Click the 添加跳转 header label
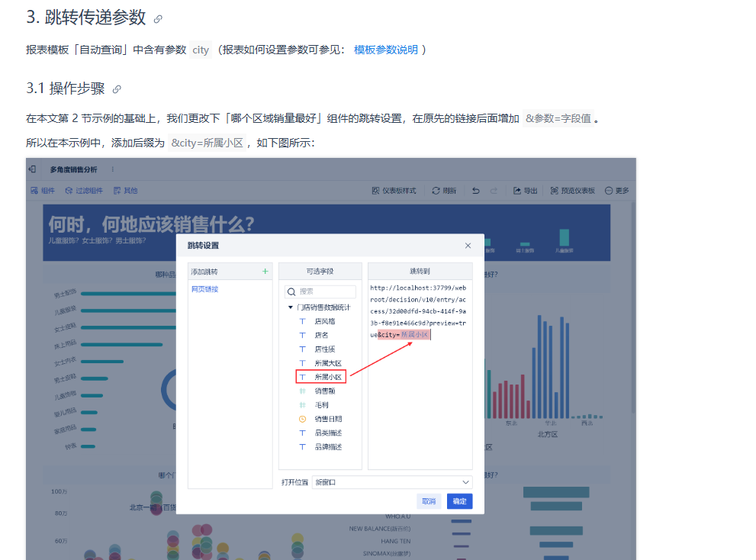Image resolution: width=756 pixels, height=560 pixels. 204,272
